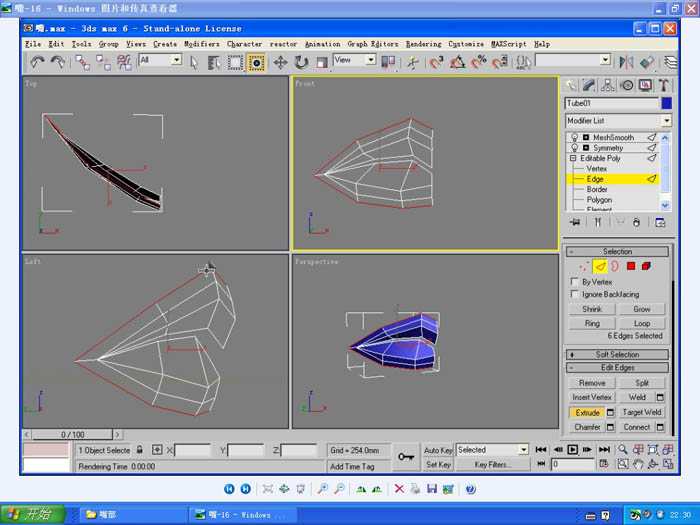Image resolution: width=700 pixels, height=525 pixels.
Task: Select the Move transform tool
Action: (x=281, y=62)
